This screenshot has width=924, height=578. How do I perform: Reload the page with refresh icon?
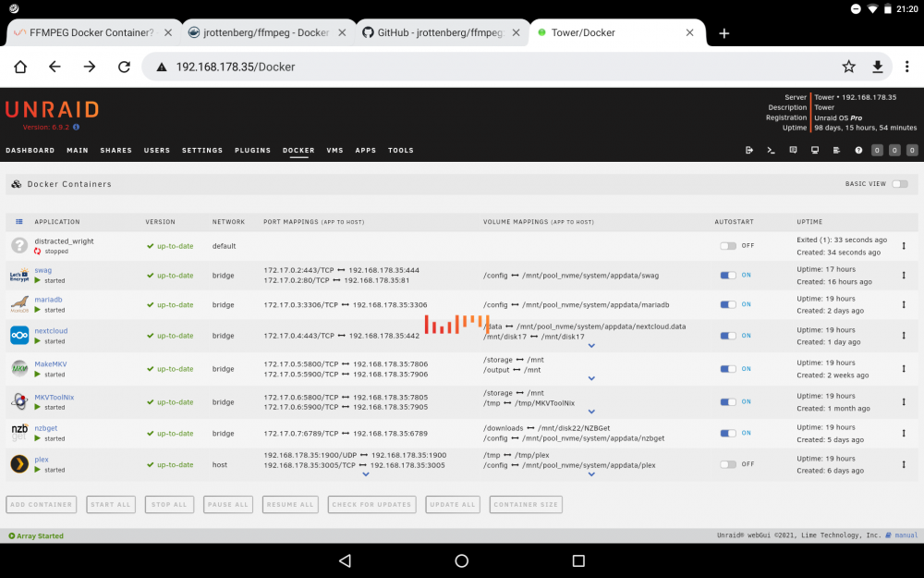tap(124, 67)
